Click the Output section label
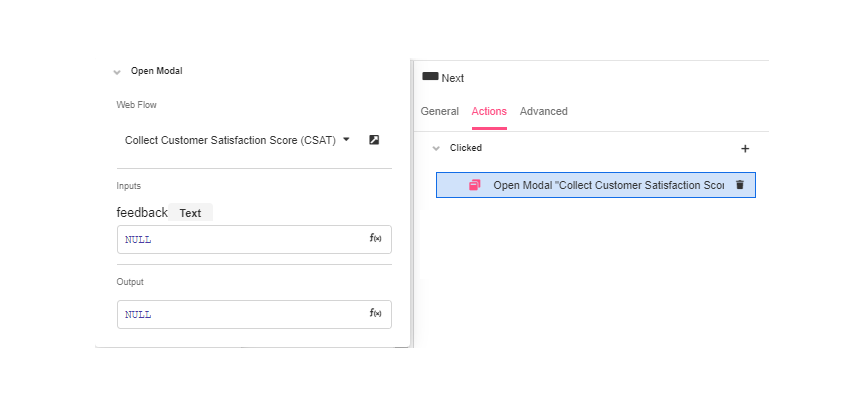Image resolution: width=868 pixels, height=406 pixels. [130, 282]
